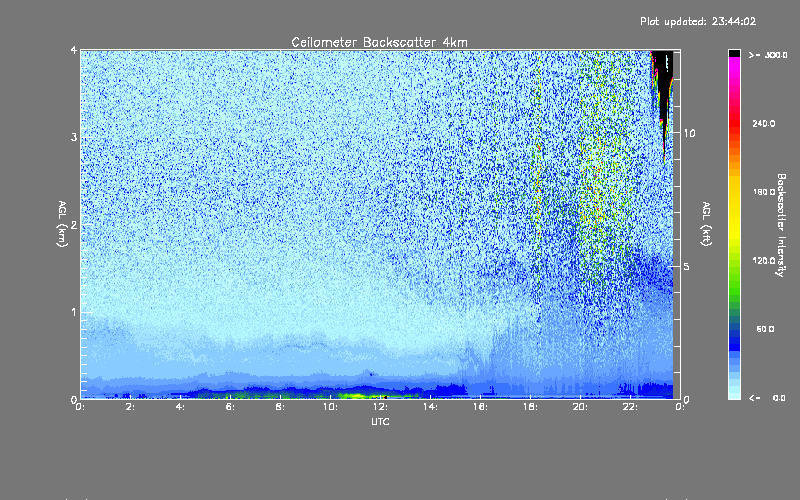The width and height of the screenshot is (800, 500).
Task: Click the '6:' tick on UTC axis
Action: tap(230, 407)
